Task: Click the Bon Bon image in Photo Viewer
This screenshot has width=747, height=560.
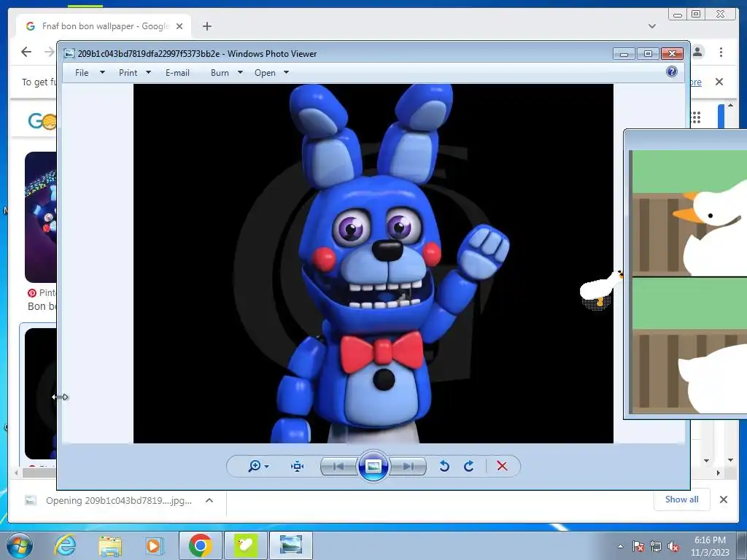Action: (373, 264)
